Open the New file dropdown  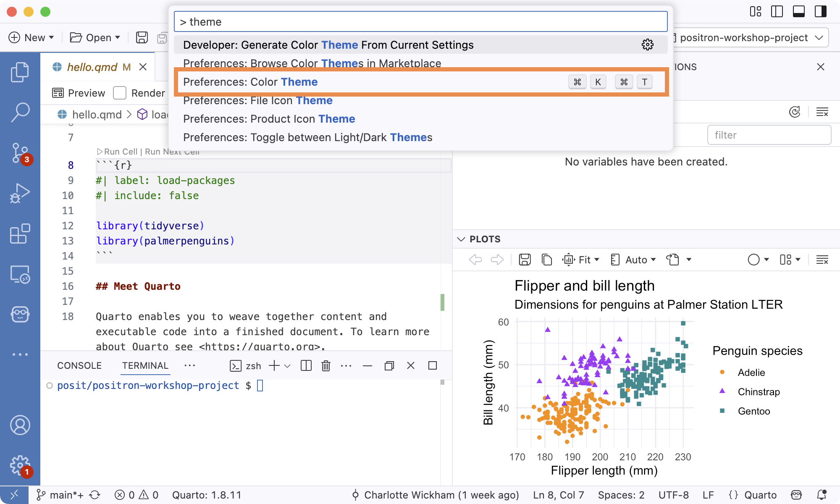click(x=31, y=37)
